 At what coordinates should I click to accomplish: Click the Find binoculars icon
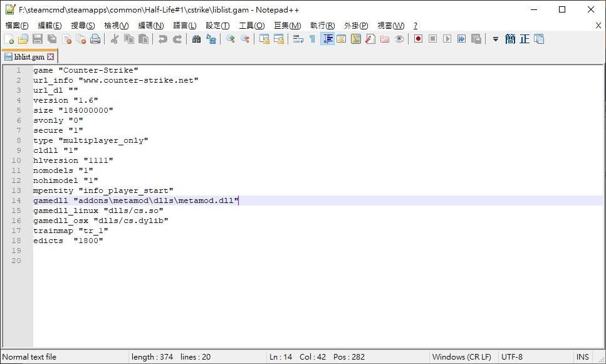pos(196,39)
